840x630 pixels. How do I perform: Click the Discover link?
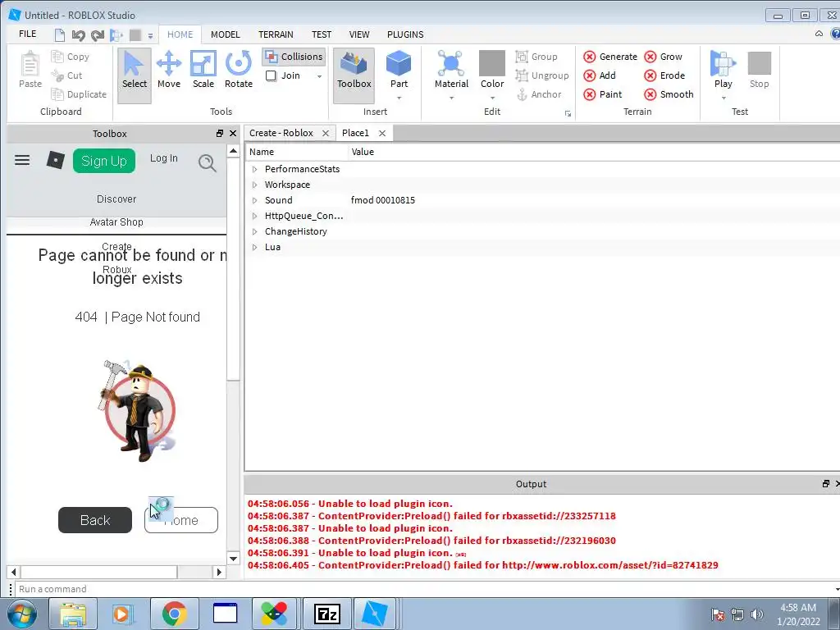[116, 199]
